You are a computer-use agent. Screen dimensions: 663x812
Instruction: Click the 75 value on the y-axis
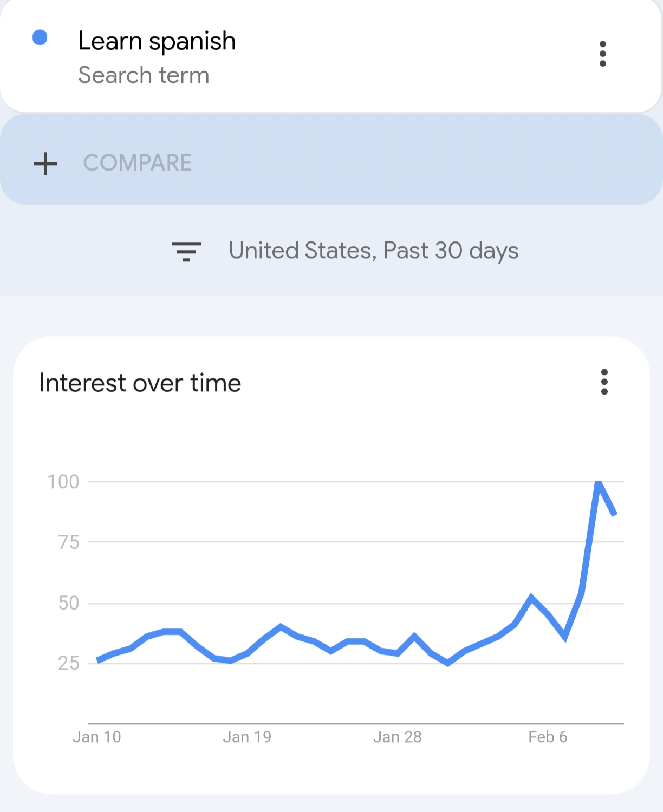(x=69, y=542)
